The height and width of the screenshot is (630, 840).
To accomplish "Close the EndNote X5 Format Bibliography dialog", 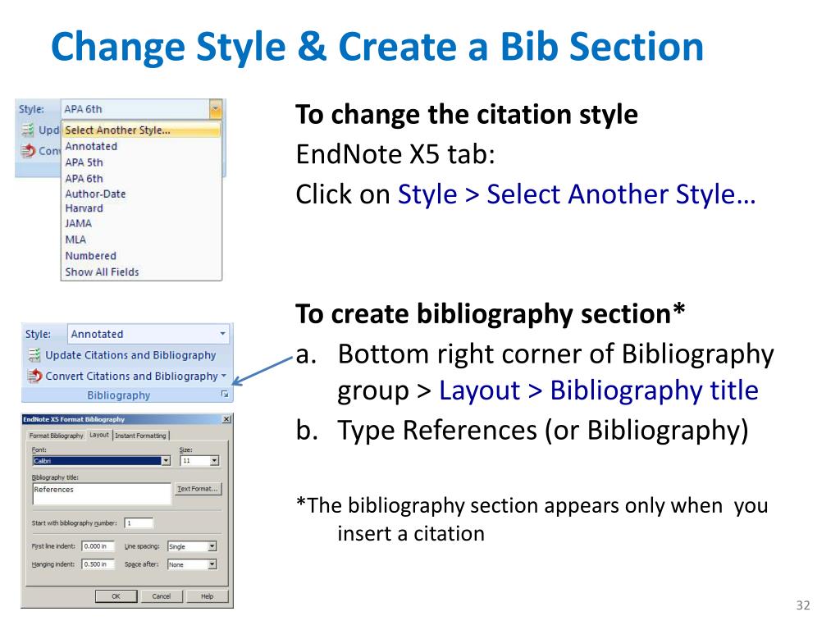I will pyautogui.click(x=226, y=419).
